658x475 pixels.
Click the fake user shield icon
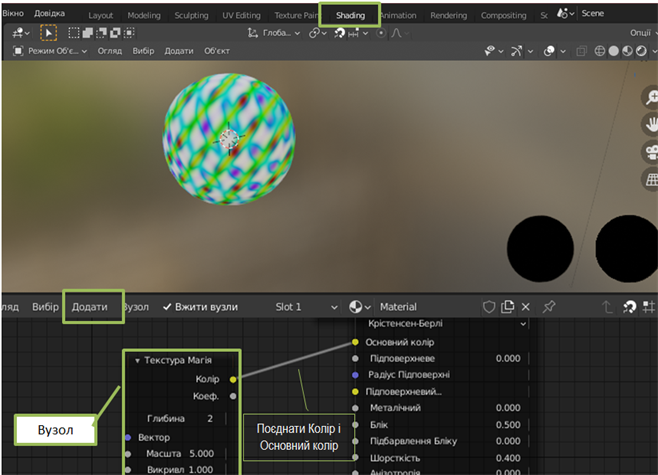tap(489, 307)
